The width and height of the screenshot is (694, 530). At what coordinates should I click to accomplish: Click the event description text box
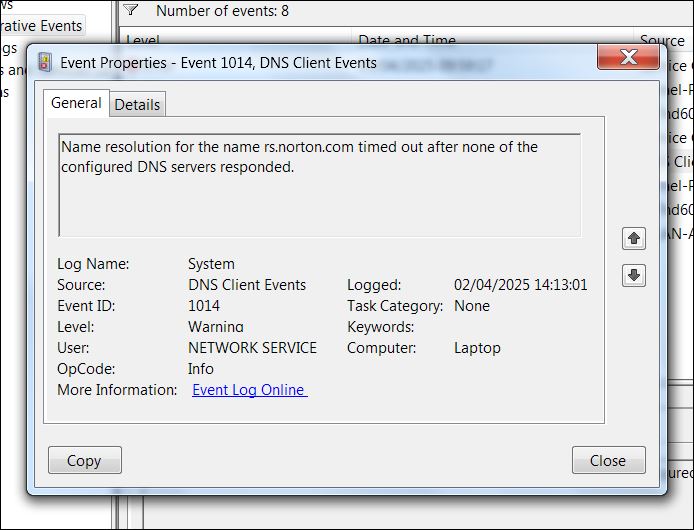[320, 185]
